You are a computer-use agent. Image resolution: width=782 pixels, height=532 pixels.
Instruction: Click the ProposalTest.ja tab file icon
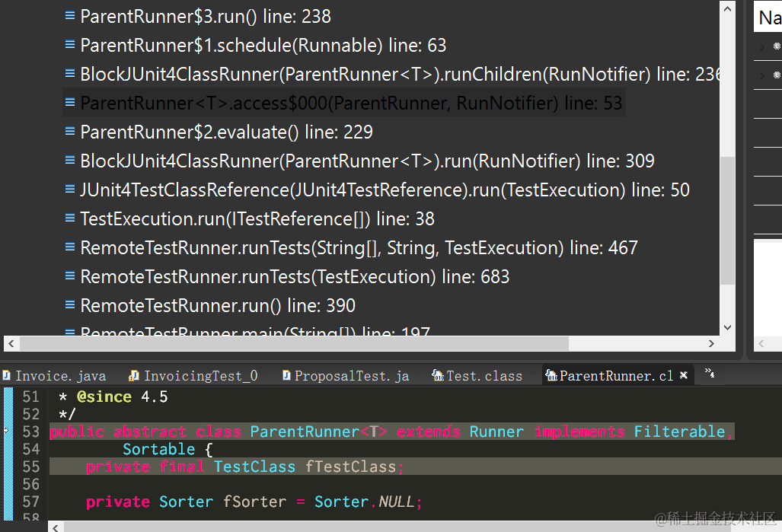(286, 375)
